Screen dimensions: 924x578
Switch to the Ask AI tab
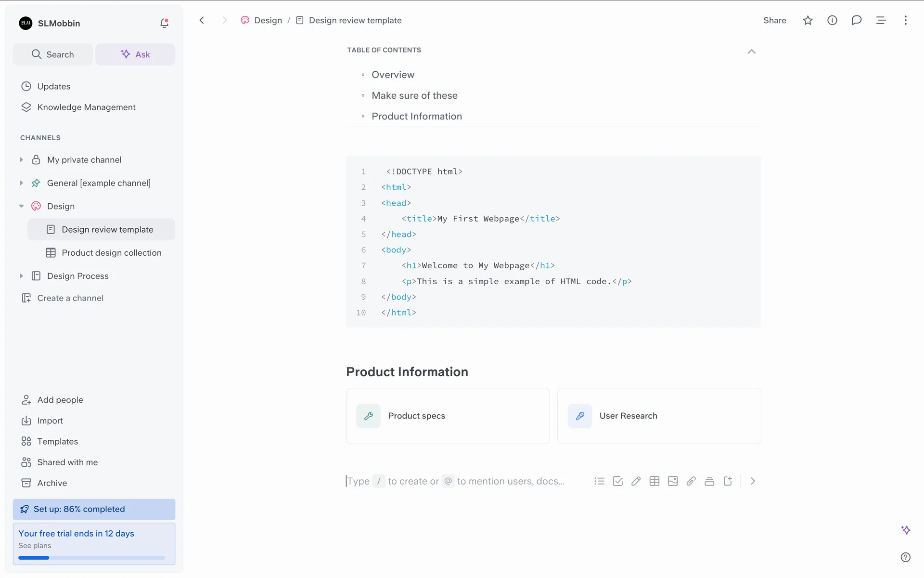pyautogui.click(x=135, y=54)
